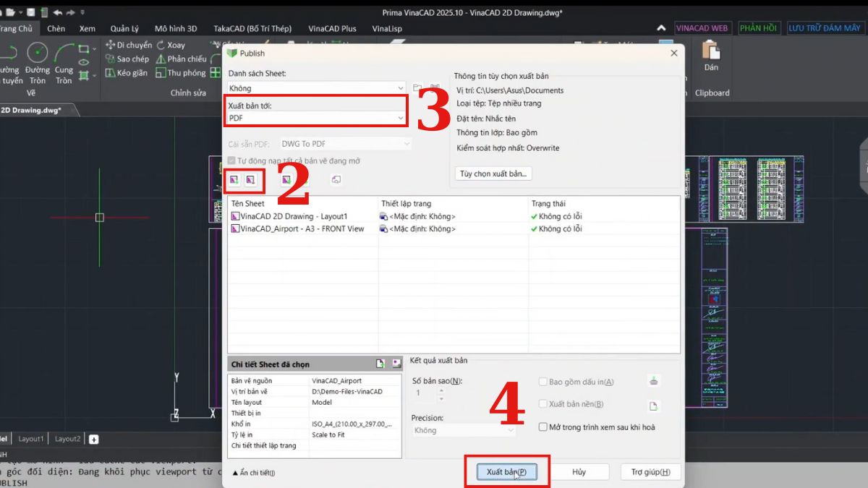Viewport: 868px width, 488px height.
Task: Click the Add Sheets icon in Publish dialog
Action: (x=234, y=179)
